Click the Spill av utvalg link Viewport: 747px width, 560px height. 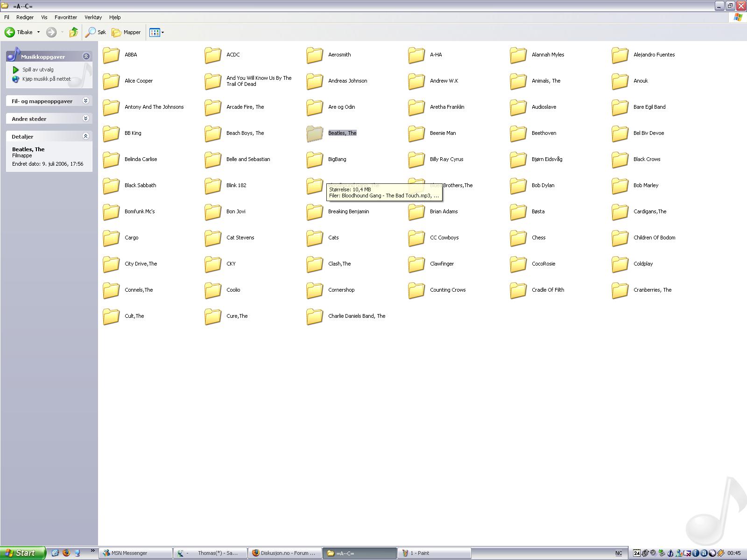point(38,70)
